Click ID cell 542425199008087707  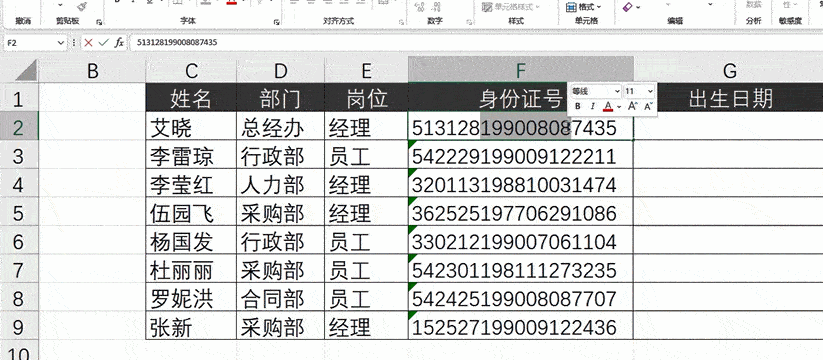coord(521,297)
